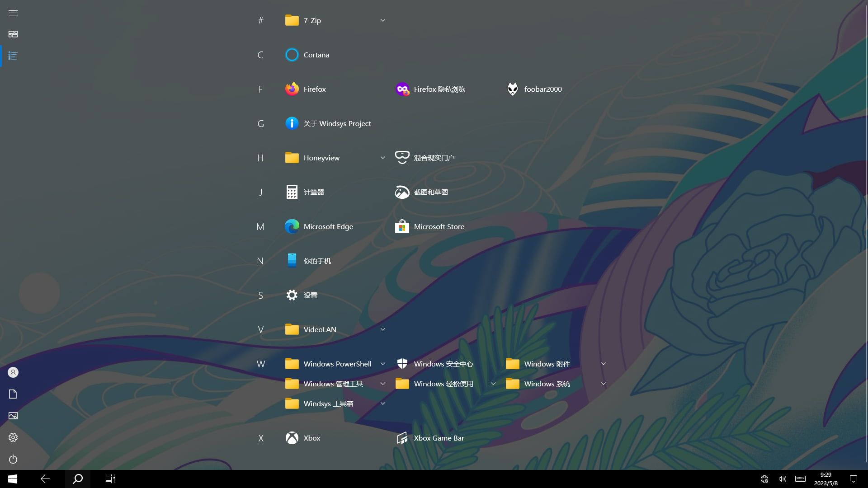Click the power button in sidebar

(13, 459)
